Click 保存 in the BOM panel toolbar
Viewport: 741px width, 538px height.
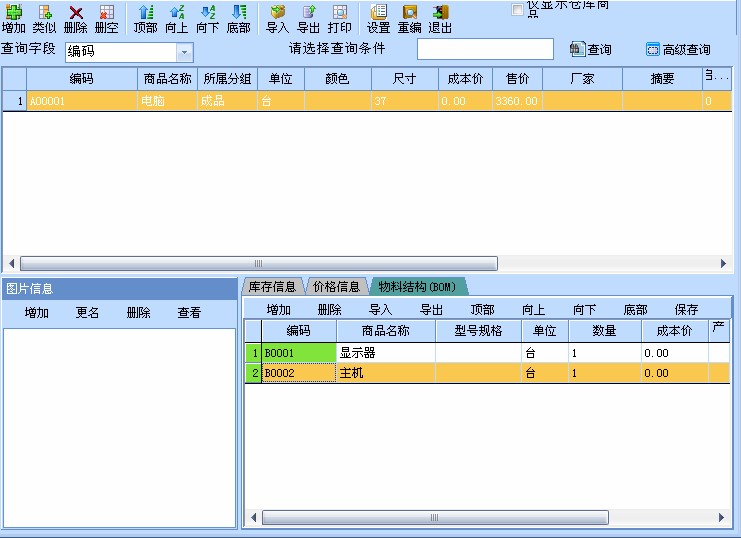(x=686, y=310)
